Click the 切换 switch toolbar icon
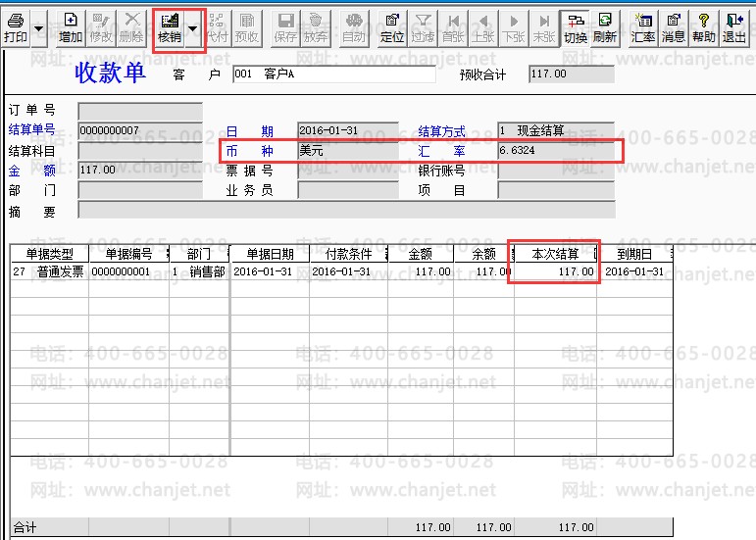Viewport: 756px width, 540px height. (x=576, y=28)
